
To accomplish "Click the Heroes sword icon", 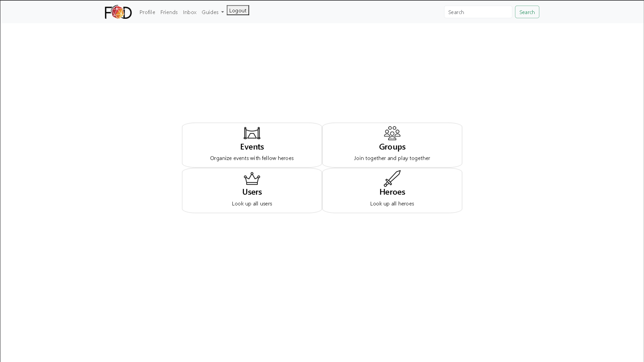I will (x=392, y=179).
